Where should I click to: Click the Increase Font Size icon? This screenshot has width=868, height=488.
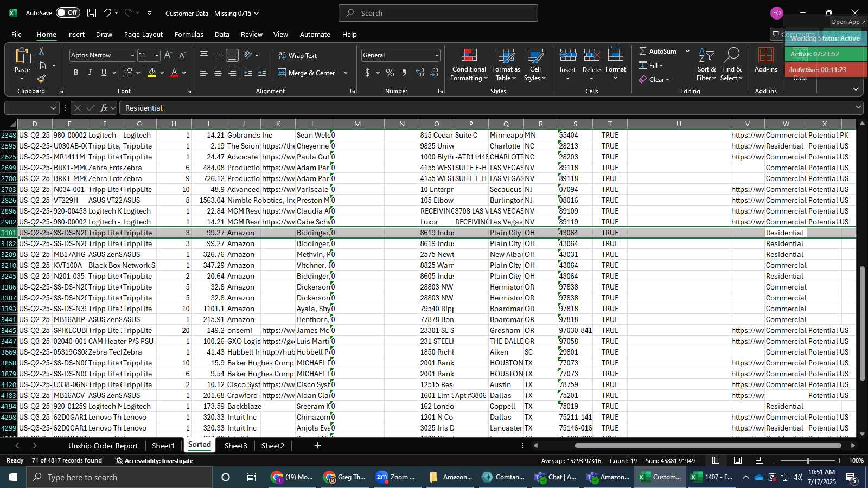[x=168, y=55]
